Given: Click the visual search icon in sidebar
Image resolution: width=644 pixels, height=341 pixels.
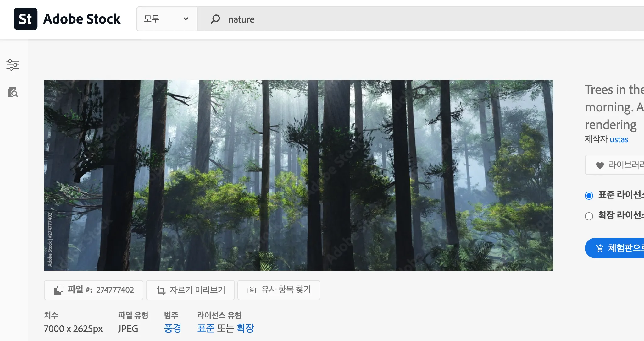Looking at the screenshot, I should click(13, 92).
